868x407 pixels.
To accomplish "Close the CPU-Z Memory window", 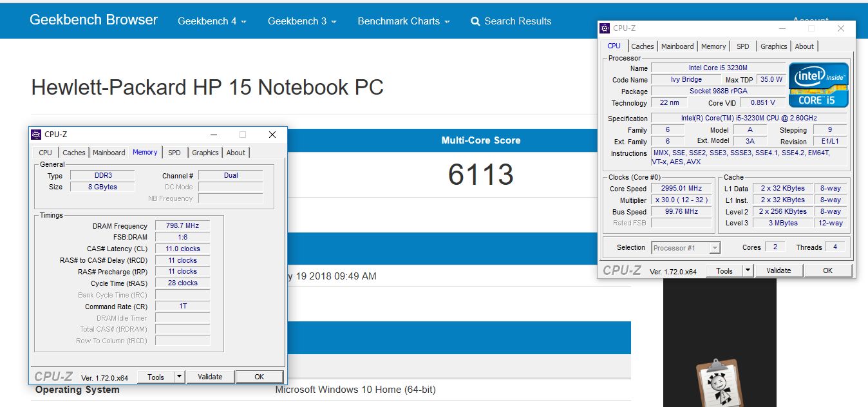I will pyautogui.click(x=272, y=135).
